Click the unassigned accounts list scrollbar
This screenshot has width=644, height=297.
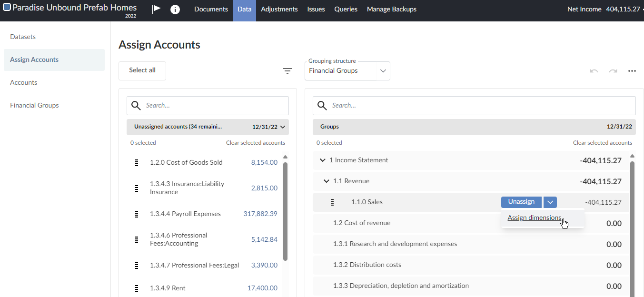[x=285, y=212]
